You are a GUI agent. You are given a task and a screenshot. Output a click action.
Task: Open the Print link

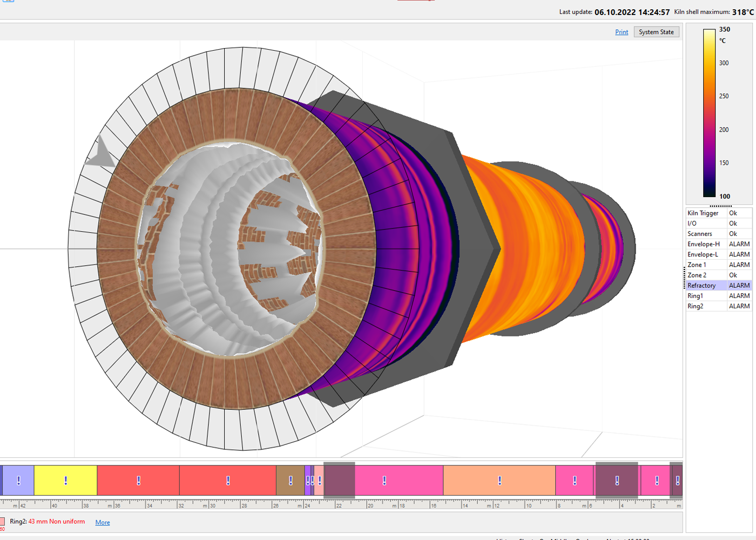tap(622, 32)
